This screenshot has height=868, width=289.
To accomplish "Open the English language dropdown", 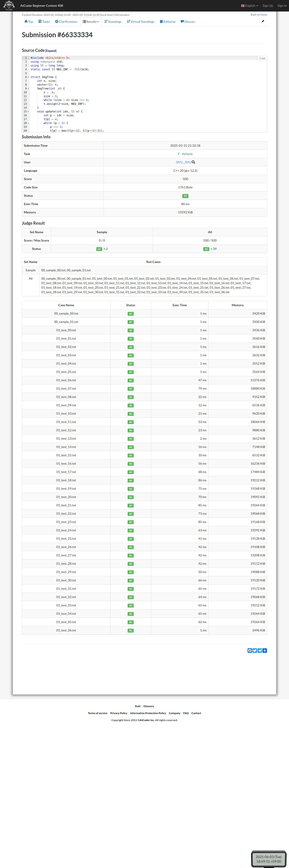I will point(250,6).
